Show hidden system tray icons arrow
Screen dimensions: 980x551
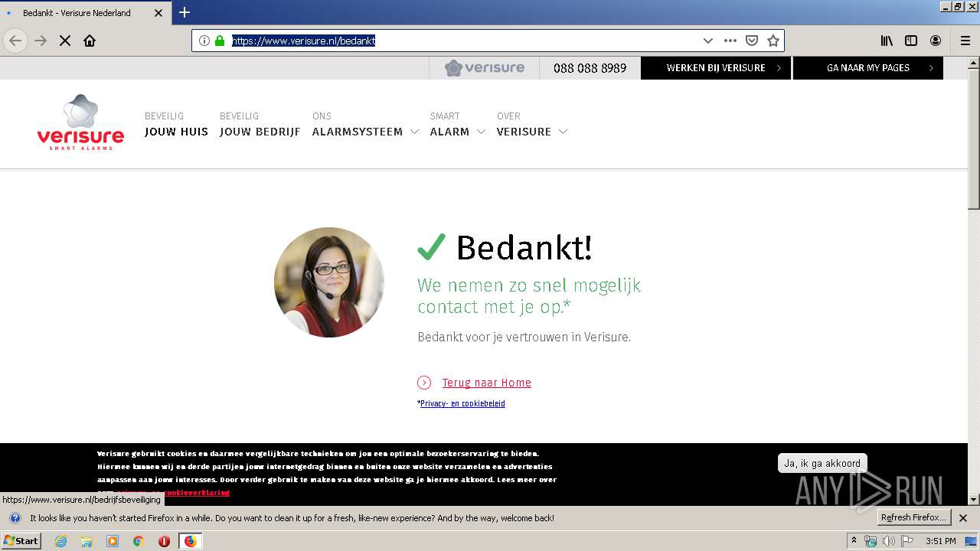[x=854, y=541]
